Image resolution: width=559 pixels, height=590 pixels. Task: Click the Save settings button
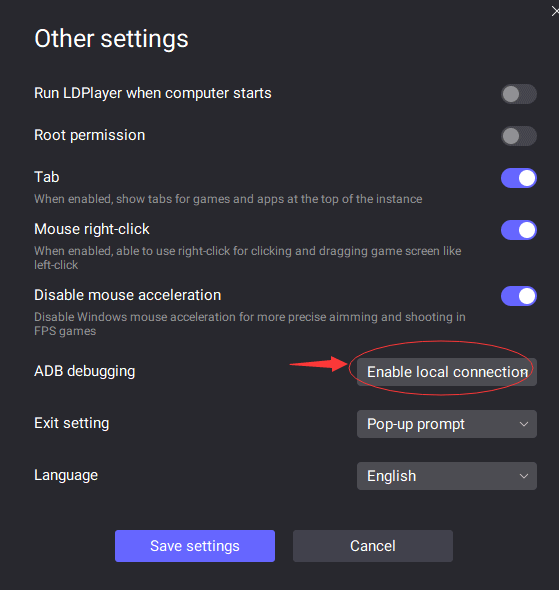195,546
